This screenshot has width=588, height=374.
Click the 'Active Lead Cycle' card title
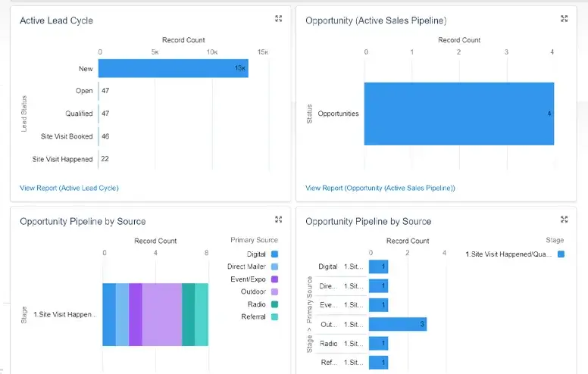56,20
